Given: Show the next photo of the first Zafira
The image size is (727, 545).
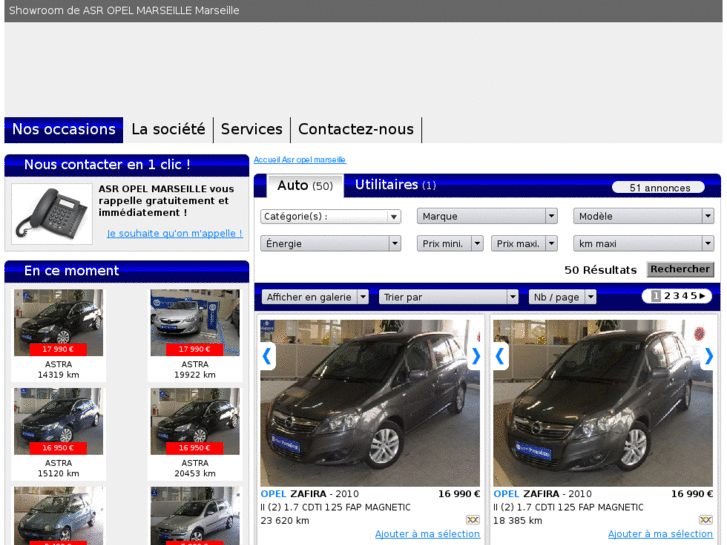Looking at the screenshot, I should [476, 355].
